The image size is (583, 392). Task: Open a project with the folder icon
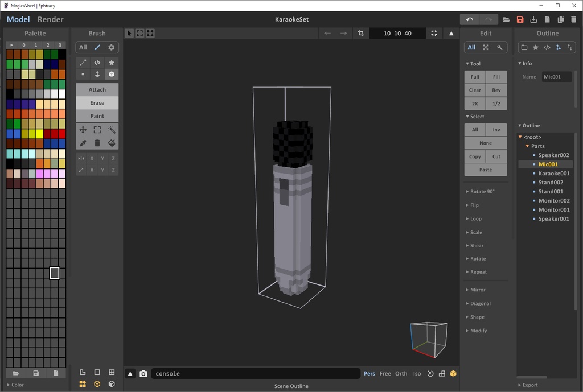point(506,20)
